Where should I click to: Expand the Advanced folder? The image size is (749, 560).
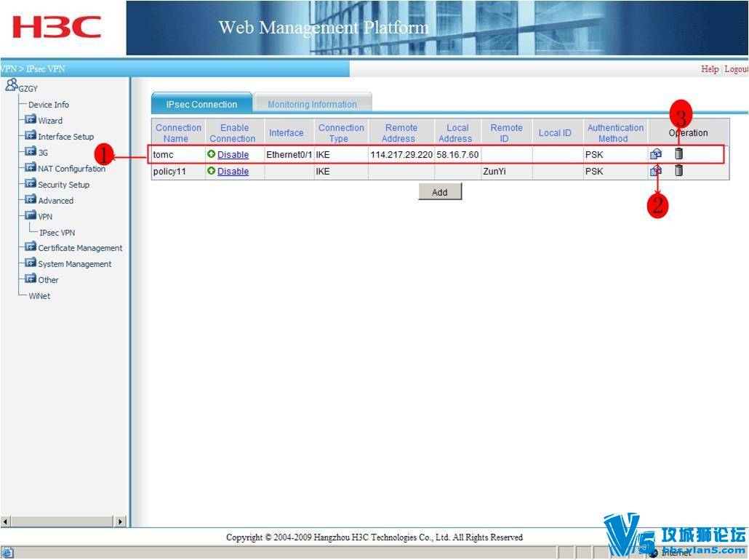pyautogui.click(x=30, y=199)
